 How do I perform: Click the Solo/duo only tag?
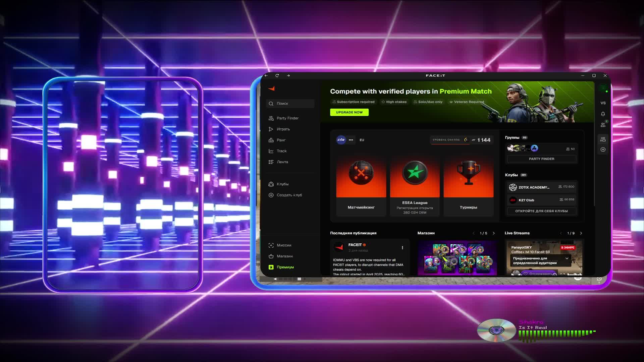click(x=428, y=102)
